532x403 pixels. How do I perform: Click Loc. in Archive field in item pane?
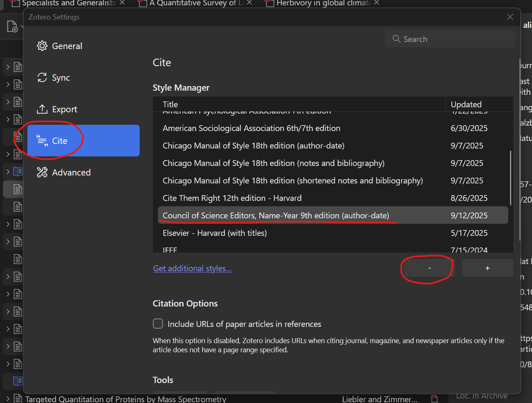(482, 396)
